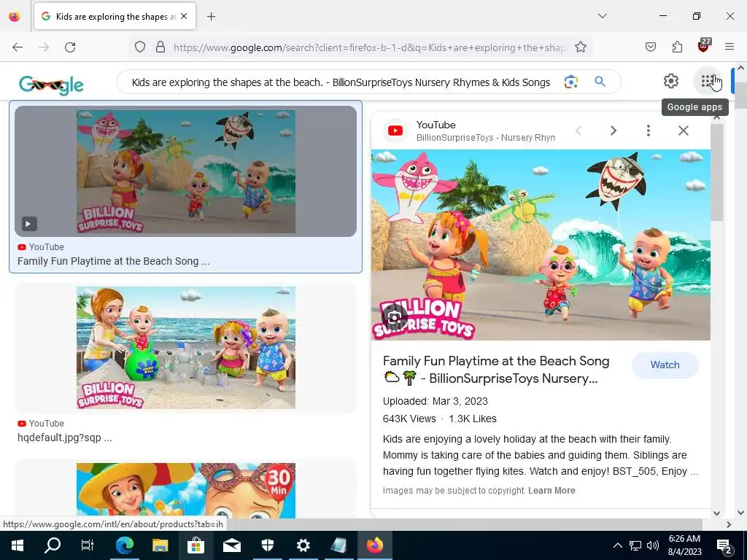Click the Watch button

click(x=665, y=365)
